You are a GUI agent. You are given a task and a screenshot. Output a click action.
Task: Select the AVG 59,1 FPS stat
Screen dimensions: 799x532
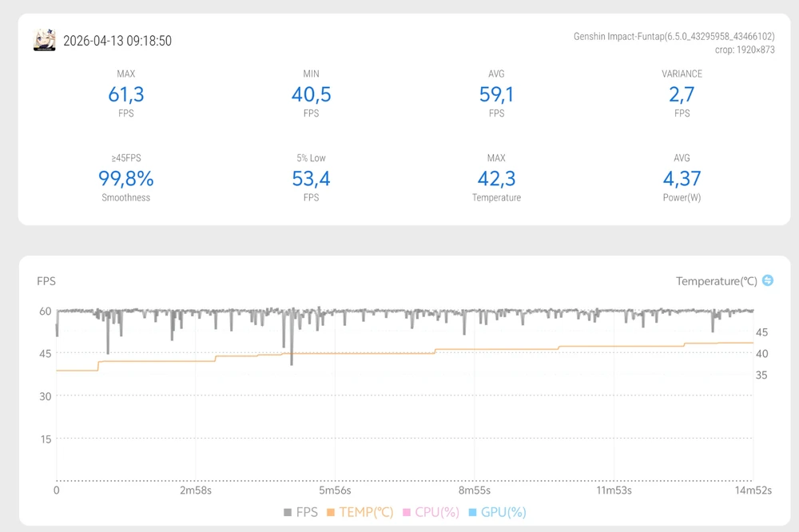click(x=496, y=95)
